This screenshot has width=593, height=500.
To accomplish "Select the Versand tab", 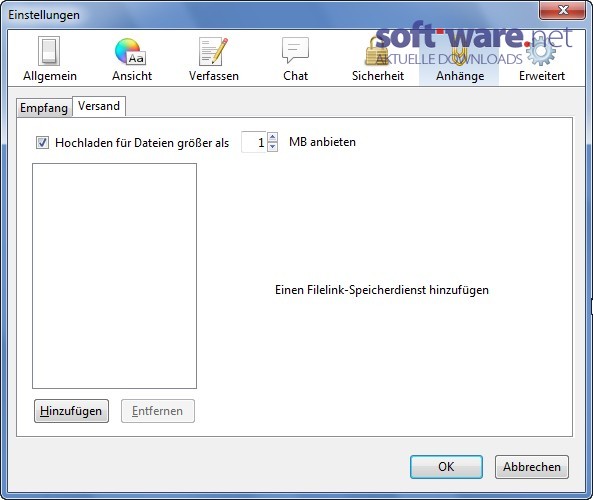I will 99,106.
